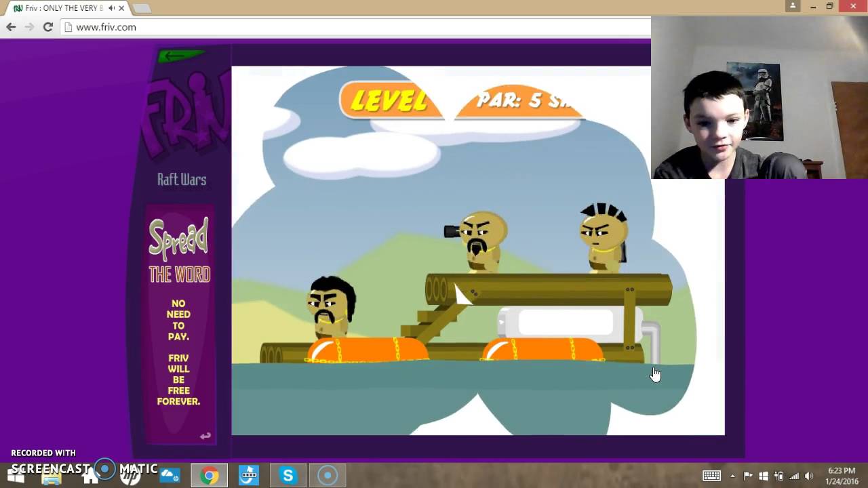Click the green back arrow above Friv logo

click(x=180, y=56)
